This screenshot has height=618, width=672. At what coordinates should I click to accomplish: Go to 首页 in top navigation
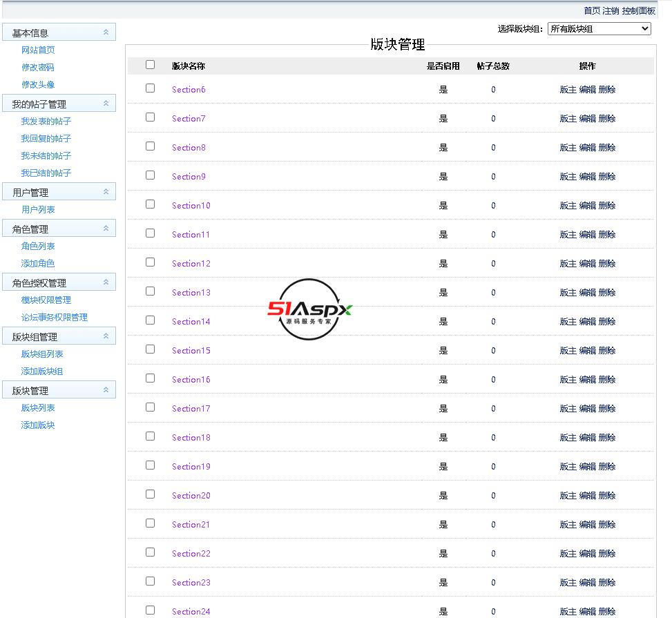(x=592, y=10)
